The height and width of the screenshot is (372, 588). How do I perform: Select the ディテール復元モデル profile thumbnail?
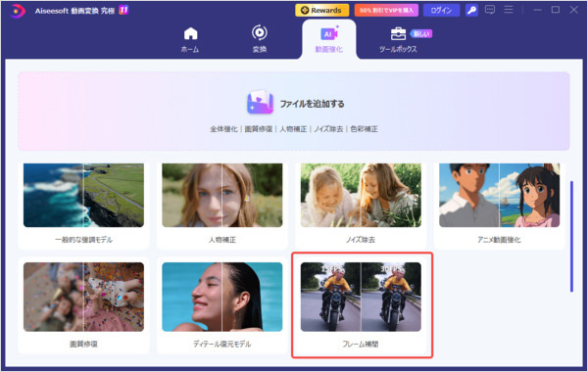[x=222, y=297]
